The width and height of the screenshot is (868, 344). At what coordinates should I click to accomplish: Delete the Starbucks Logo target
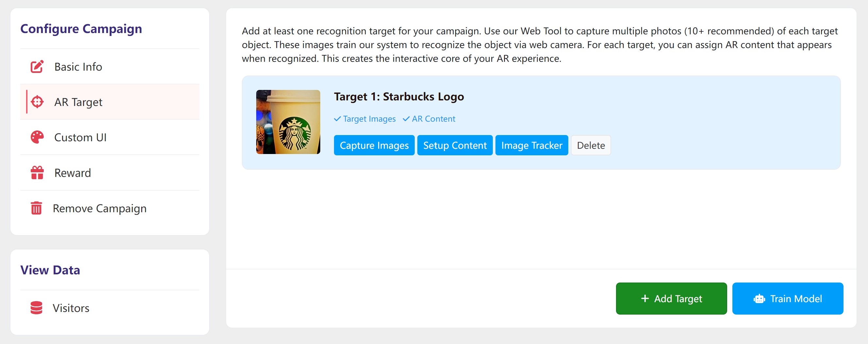coord(591,146)
